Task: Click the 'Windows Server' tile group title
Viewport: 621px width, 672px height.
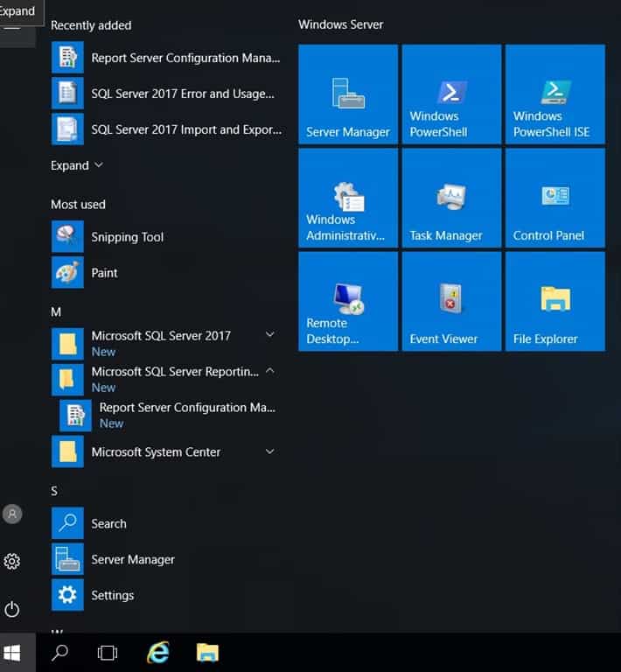Action: coord(341,24)
